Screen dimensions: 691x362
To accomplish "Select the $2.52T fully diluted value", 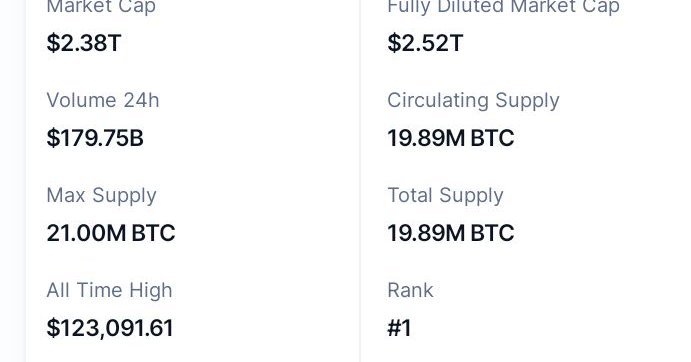I will pyautogui.click(x=425, y=43).
